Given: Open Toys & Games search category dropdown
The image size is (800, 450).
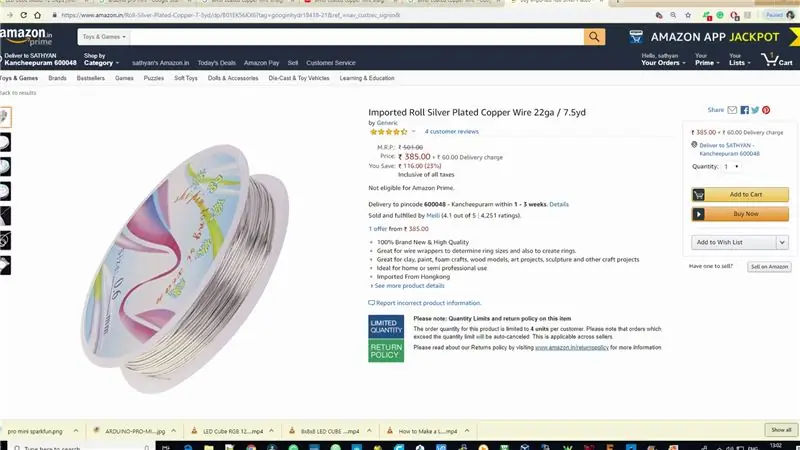Looking at the screenshot, I should click(x=104, y=37).
